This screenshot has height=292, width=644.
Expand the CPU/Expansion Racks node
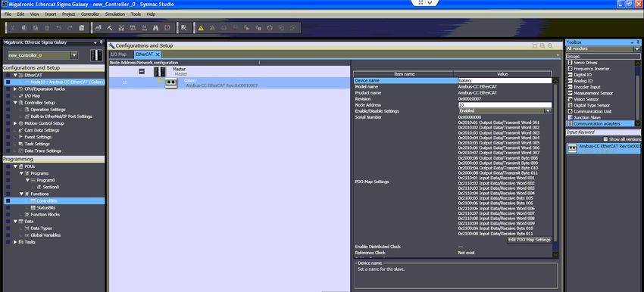coord(15,89)
